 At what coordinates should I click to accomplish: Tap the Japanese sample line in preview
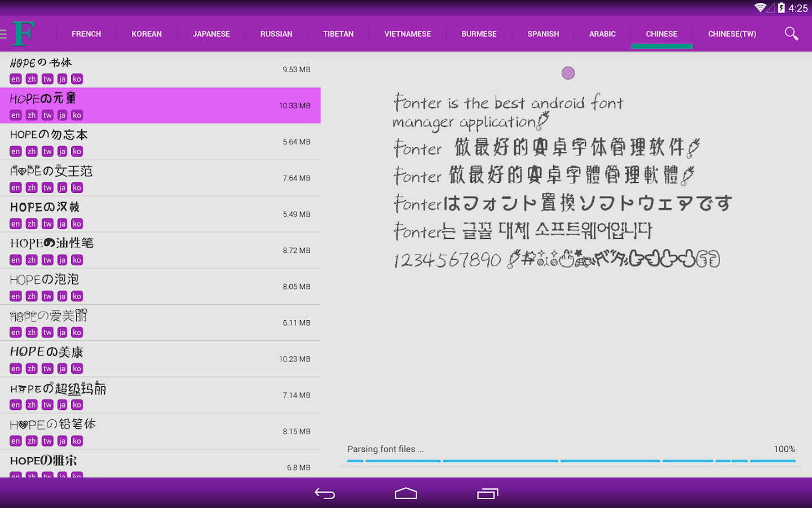click(x=563, y=203)
